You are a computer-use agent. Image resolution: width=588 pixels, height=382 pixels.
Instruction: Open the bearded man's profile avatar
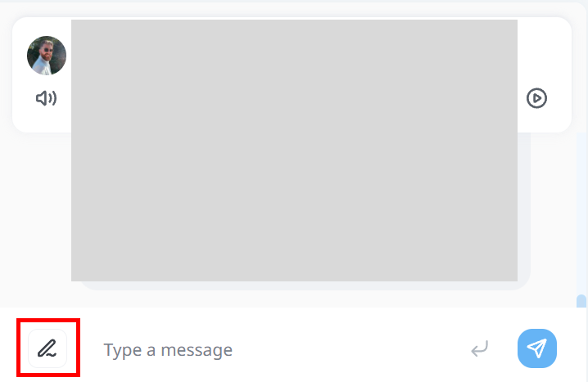coord(47,56)
